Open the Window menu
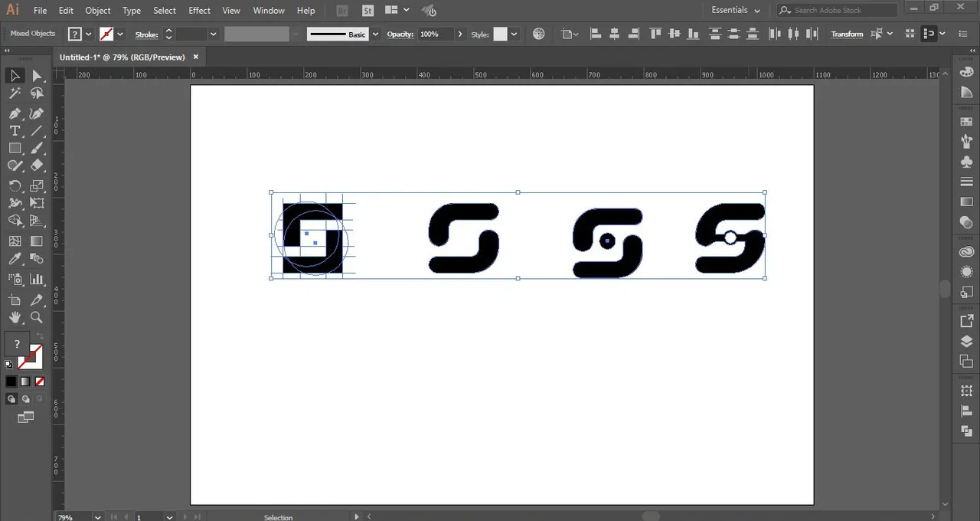Image resolution: width=980 pixels, height=521 pixels. 269,10
